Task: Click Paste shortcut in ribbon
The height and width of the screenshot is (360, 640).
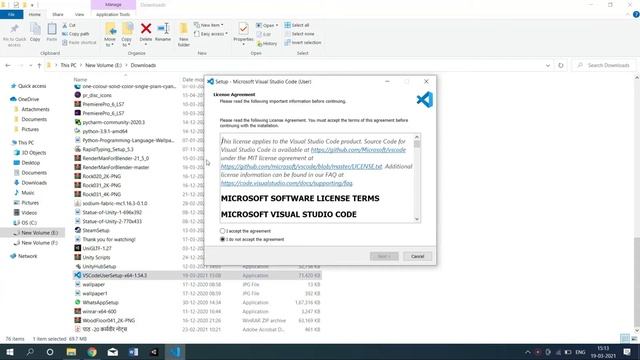Action: click(x=80, y=42)
